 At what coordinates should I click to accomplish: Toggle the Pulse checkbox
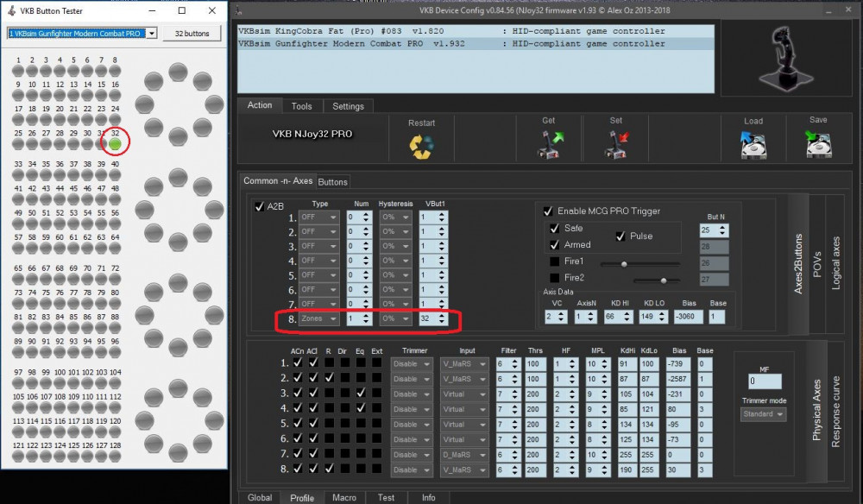pyautogui.click(x=620, y=236)
